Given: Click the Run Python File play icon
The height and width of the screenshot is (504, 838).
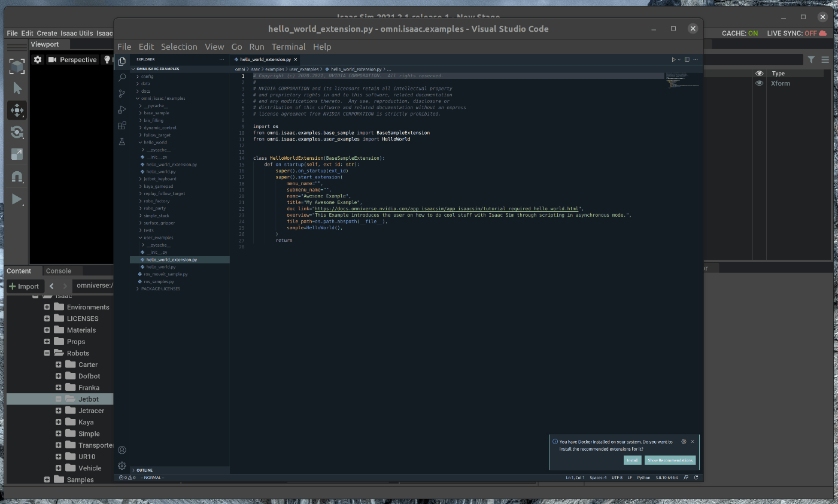Looking at the screenshot, I should click(x=673, y=60).
